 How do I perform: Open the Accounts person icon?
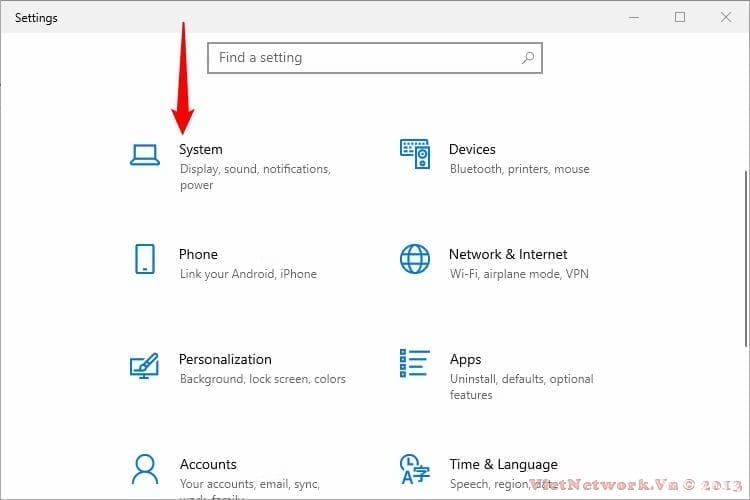[x=145, y=469]
